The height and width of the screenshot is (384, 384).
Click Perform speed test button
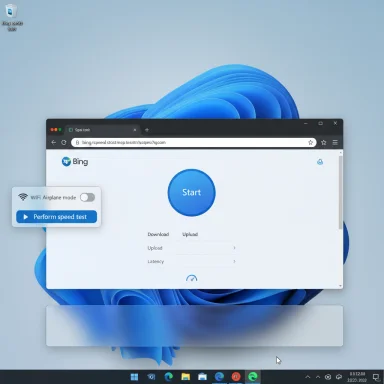click(x=57, y=217)
